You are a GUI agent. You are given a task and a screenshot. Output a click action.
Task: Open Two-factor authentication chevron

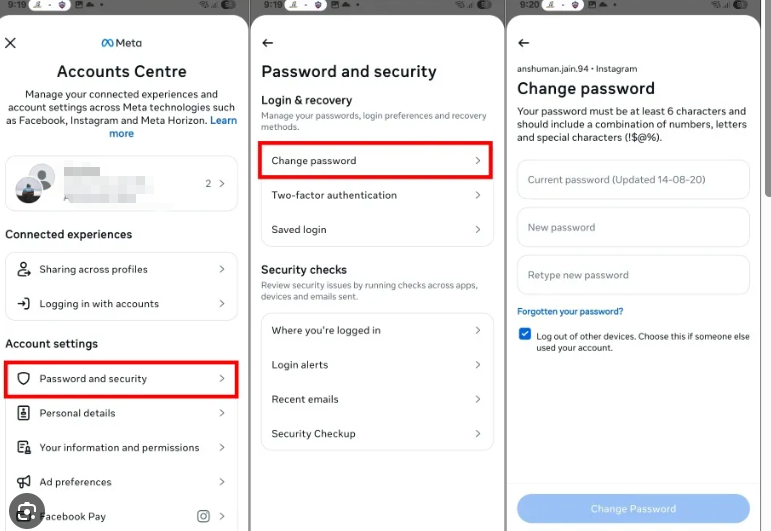478,195
